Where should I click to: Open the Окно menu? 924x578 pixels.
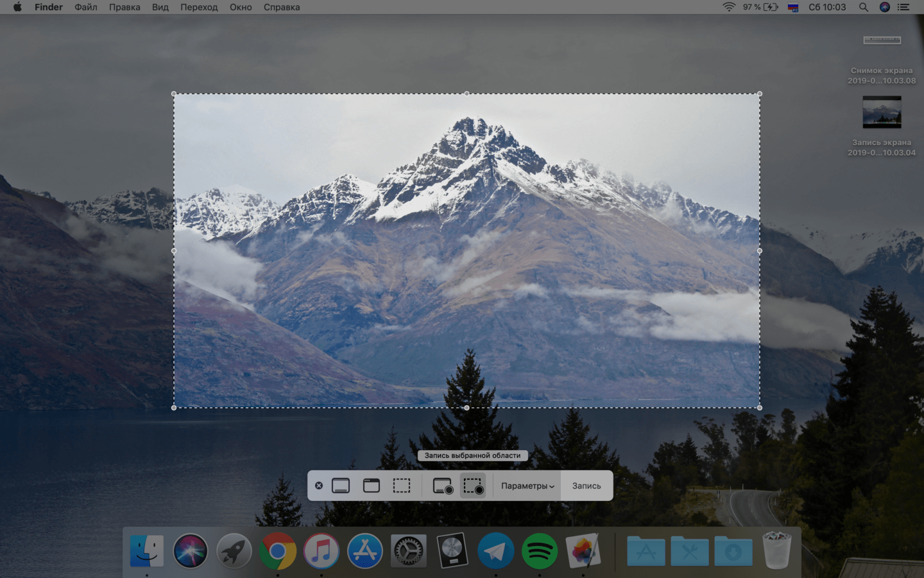click(241, 7)
